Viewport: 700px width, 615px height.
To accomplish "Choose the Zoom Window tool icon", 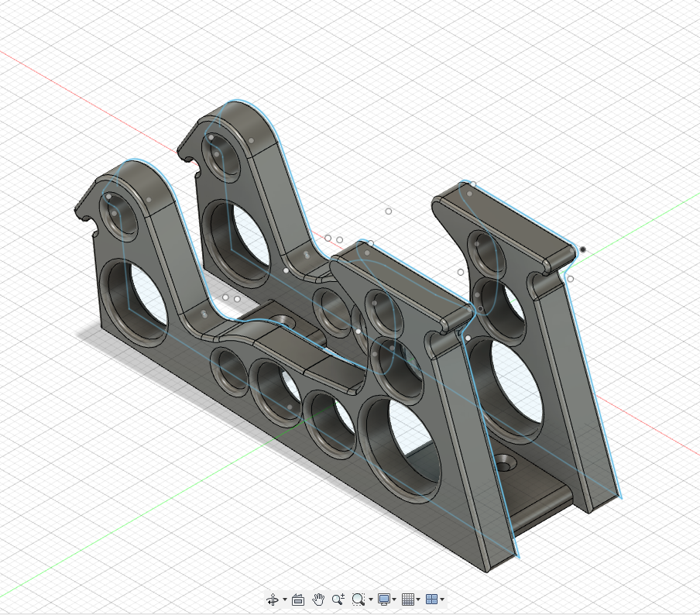I will tap(358, 600).
